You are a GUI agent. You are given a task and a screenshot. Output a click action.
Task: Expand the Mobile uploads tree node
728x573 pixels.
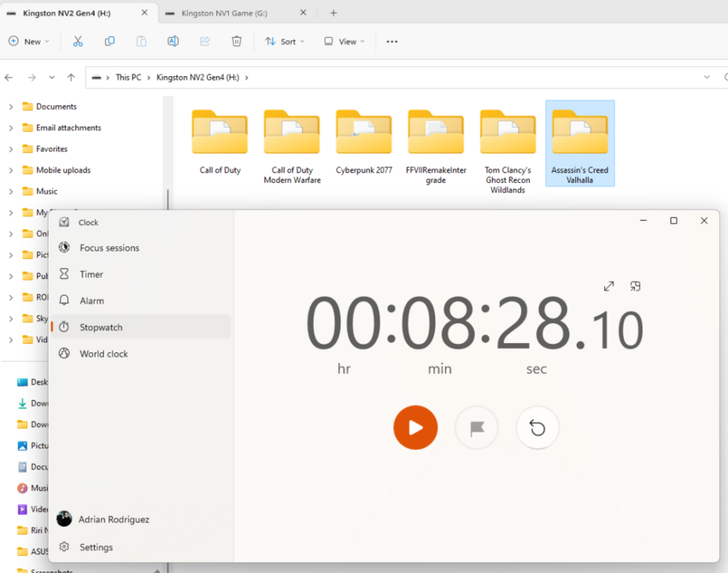coord(11,170)
